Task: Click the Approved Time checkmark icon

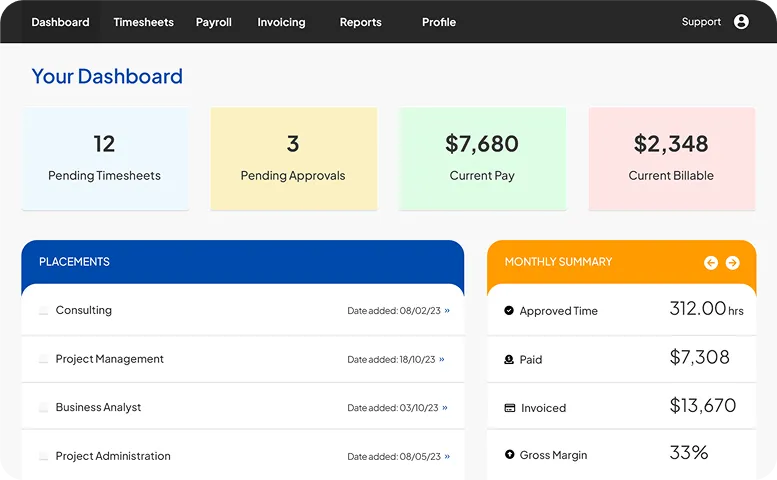Action: point(509,311)
